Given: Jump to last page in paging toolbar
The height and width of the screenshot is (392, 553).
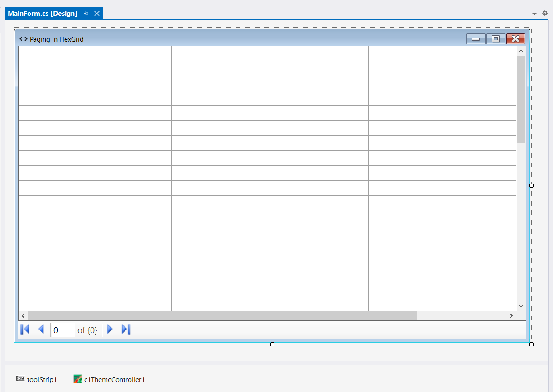Looking at the screenshot, I should 126,330.
